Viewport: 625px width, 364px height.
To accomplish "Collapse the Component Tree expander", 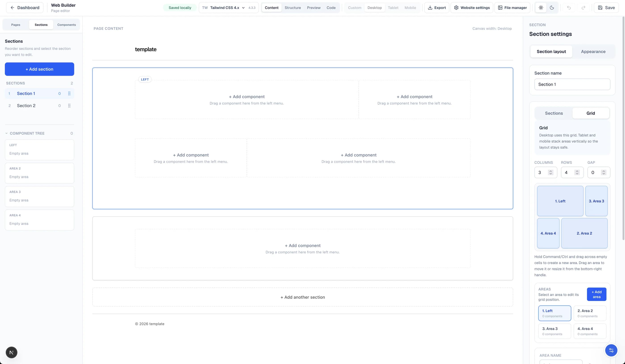I will (x=6, y=133).
